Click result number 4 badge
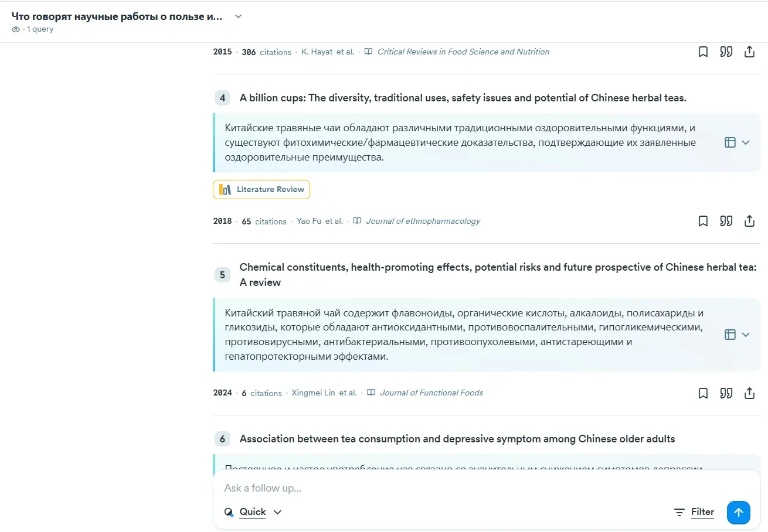 [x=222, y=98]
